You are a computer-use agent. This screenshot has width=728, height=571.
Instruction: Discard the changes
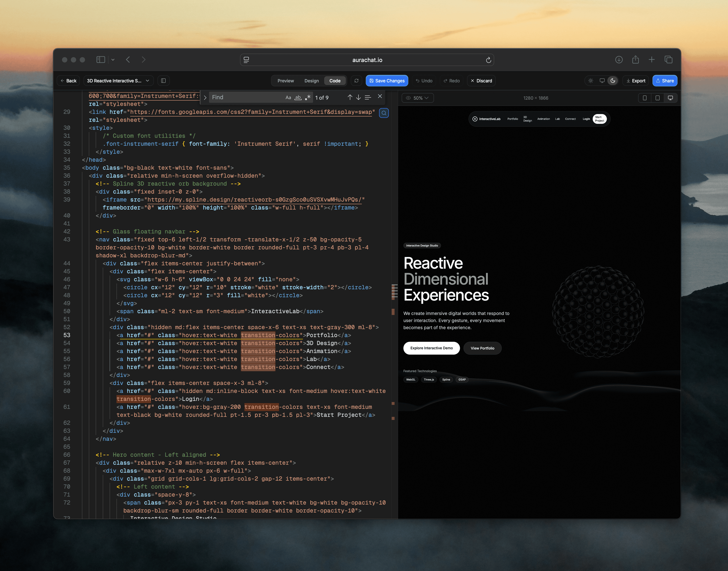point(481,81)
